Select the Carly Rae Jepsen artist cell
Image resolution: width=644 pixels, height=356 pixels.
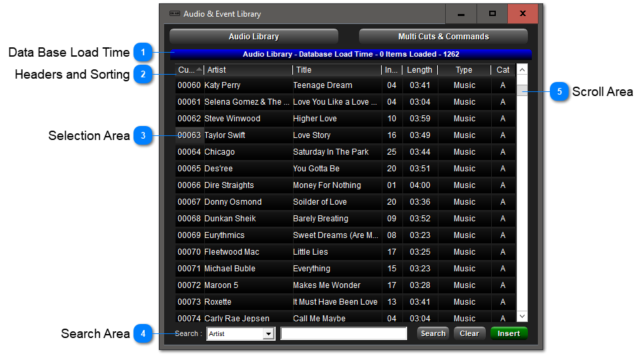coord(248,317)
